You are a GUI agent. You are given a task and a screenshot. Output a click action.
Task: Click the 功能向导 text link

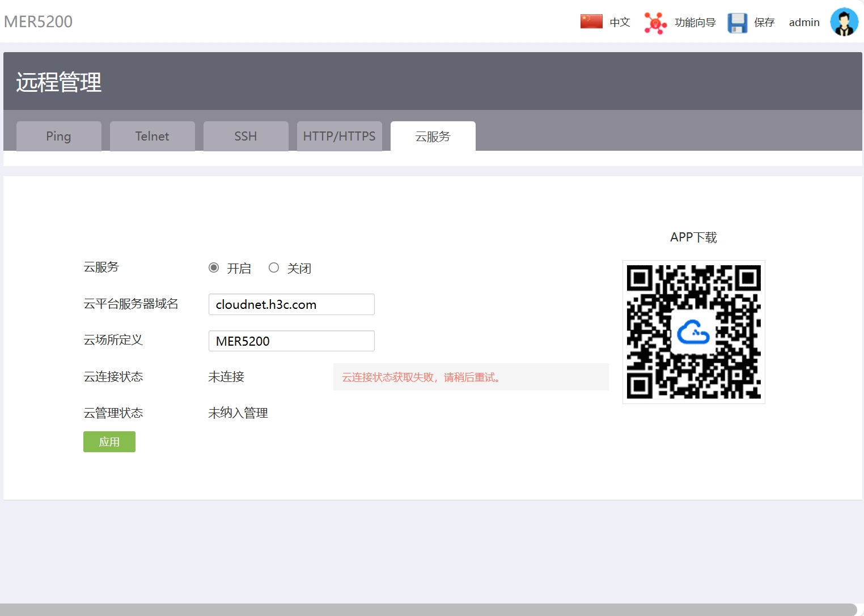[x=695, y=23]
